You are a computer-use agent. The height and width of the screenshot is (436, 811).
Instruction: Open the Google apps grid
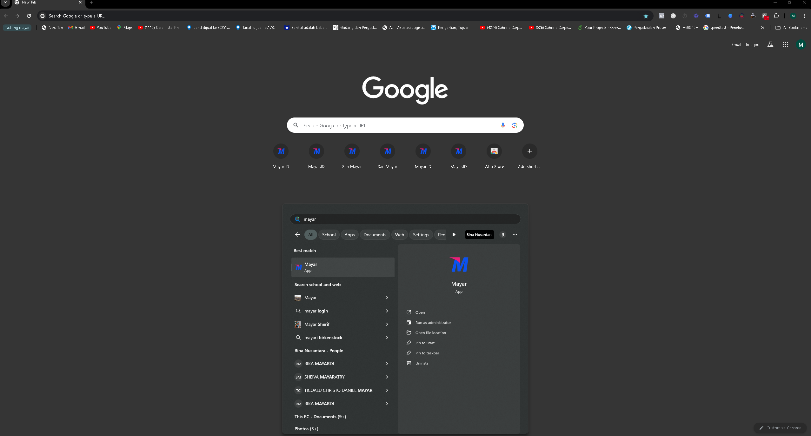(x=785, y=45)
